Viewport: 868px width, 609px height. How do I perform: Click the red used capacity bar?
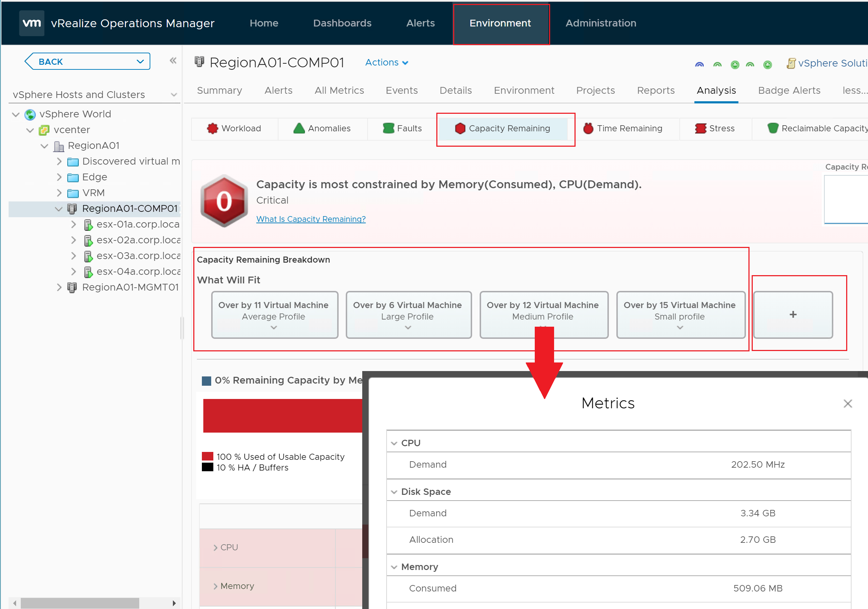point(282,415)
